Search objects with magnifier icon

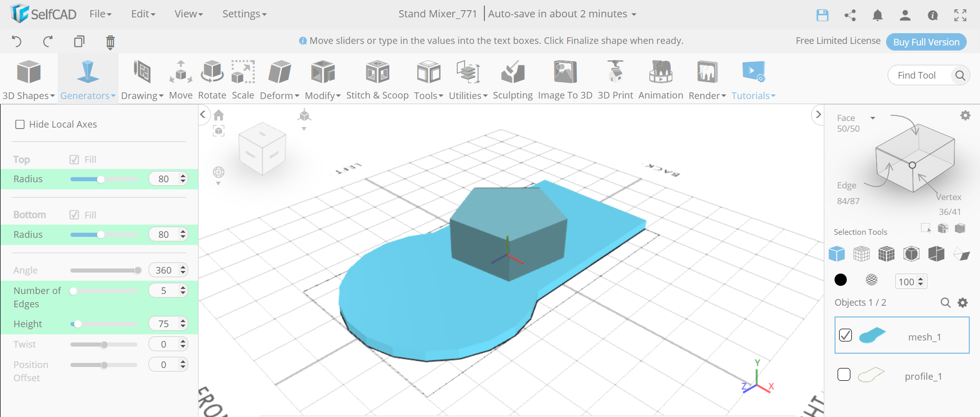(945, 303)
